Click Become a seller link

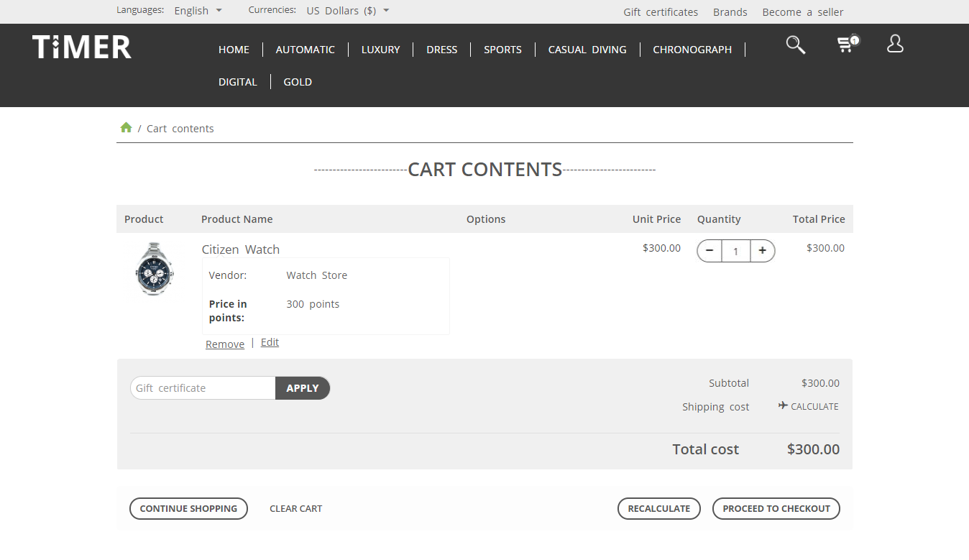(803, 12)
